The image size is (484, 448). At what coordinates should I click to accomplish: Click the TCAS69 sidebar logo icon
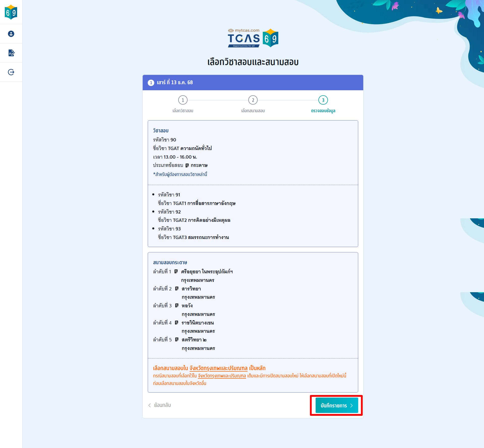(11, 12)
